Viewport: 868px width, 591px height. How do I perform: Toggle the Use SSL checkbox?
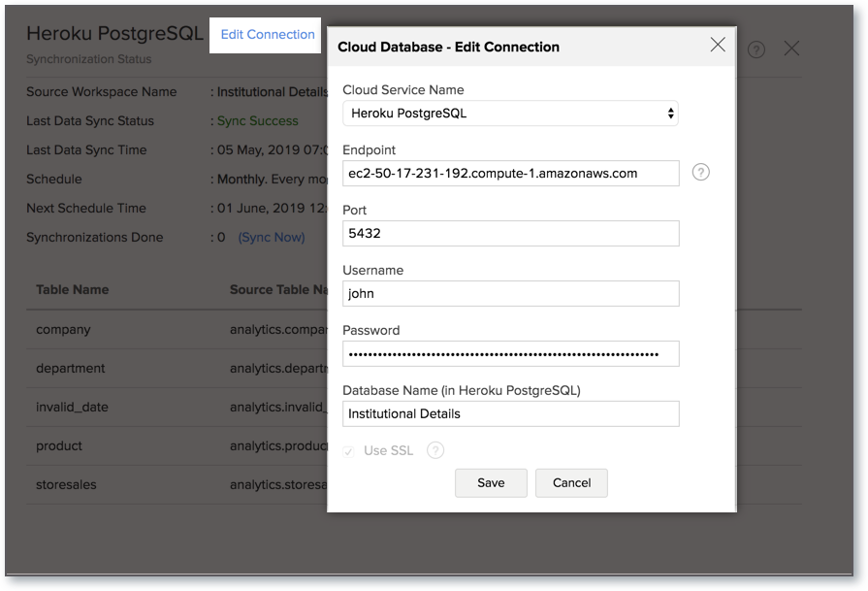click(348, 451)
